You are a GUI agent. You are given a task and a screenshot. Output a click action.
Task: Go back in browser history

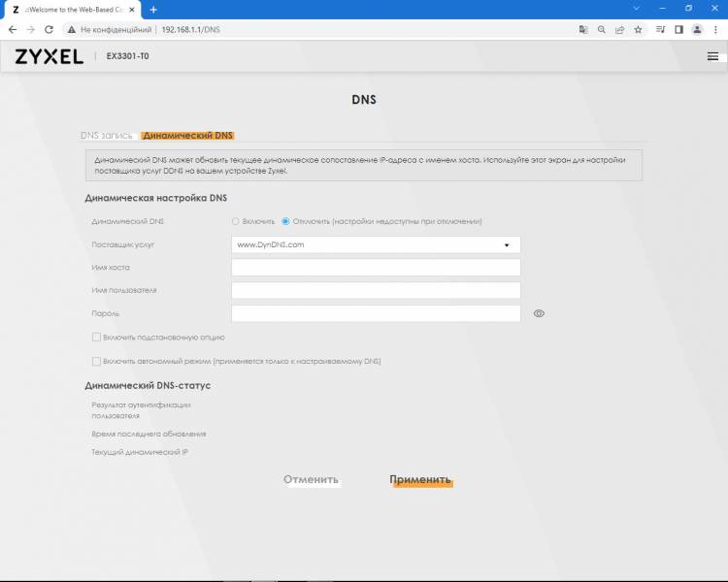(x=13, y=30)
